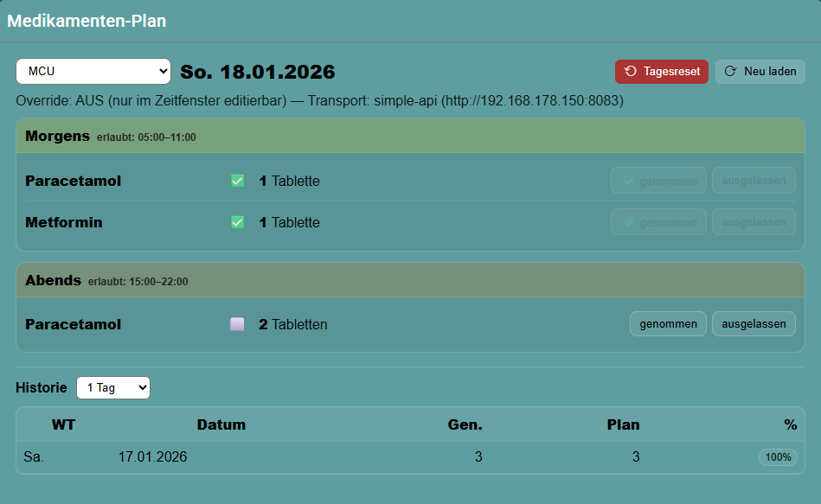
Task: Click the Datum column header
Action: [x=221, y=424]
